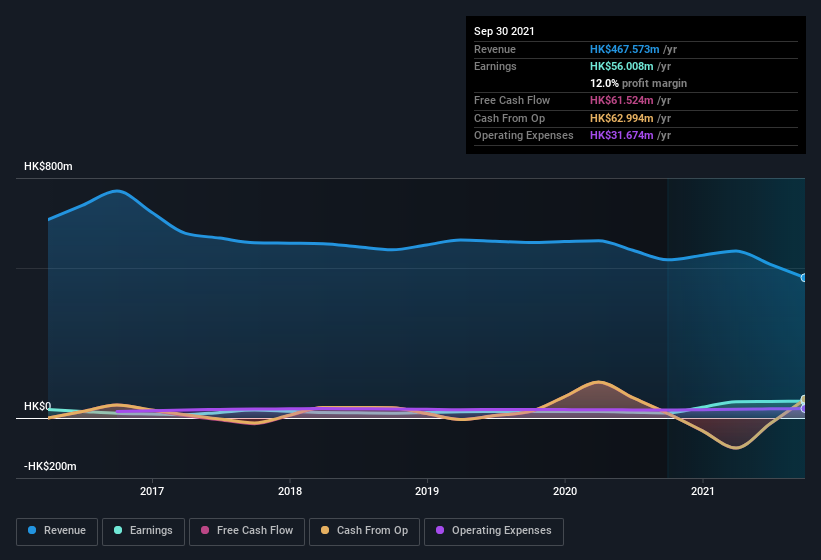
Task: Click the Revenue label in tooltip
Action: tap(495, 49)
